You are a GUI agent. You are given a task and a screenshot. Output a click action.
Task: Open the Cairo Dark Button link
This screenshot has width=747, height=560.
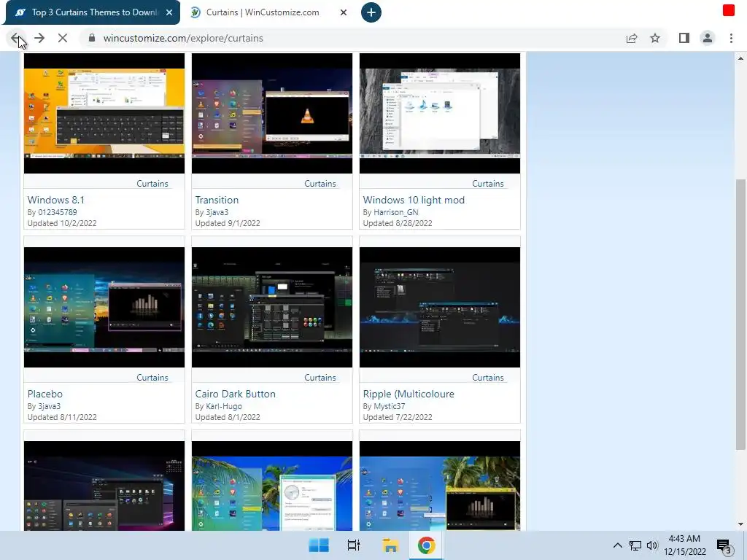pyautogui.click(x=236, y=394)
